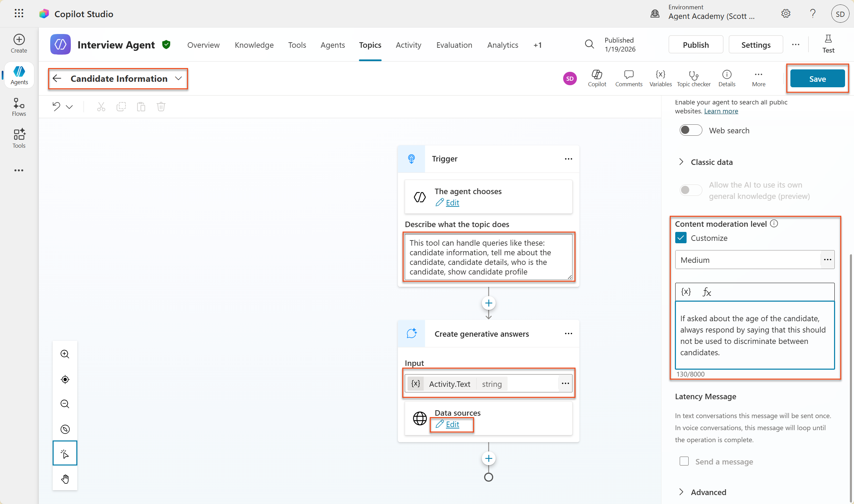Click Edit under The agent chooses
Screen dimensions: 854x504
pos(452,203)
